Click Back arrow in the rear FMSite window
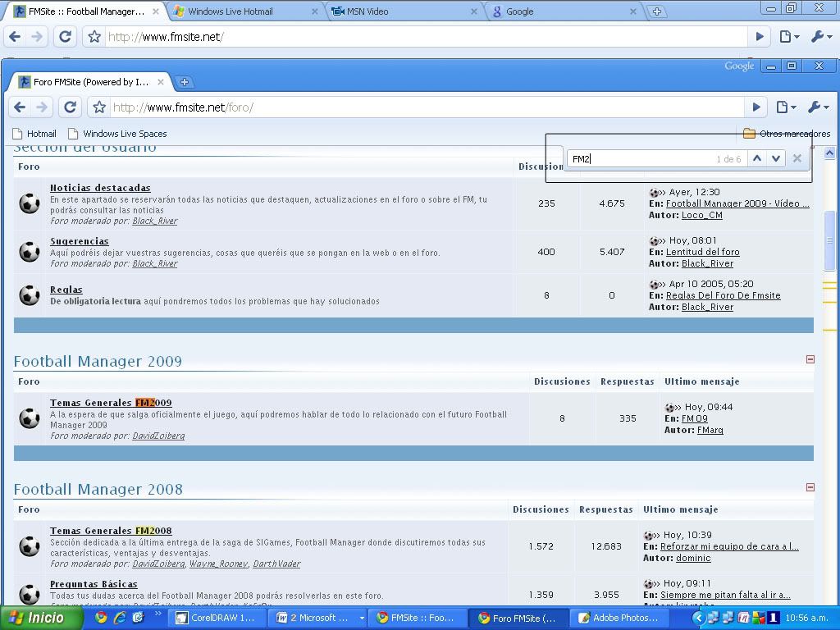Image resolution: width=840 pixels, height=630 pixels. pyautogui.click(x=15, y=36)
